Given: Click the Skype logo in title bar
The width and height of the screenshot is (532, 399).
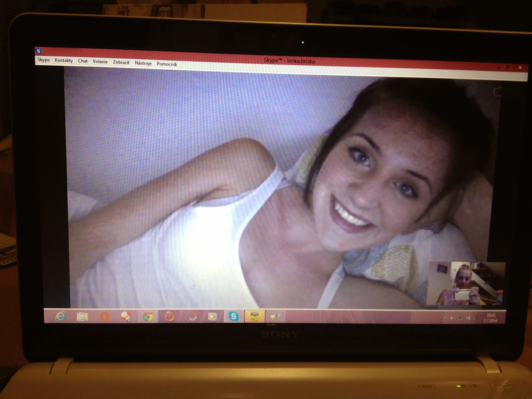Looking at the screenshot, I should click(39, 51).
